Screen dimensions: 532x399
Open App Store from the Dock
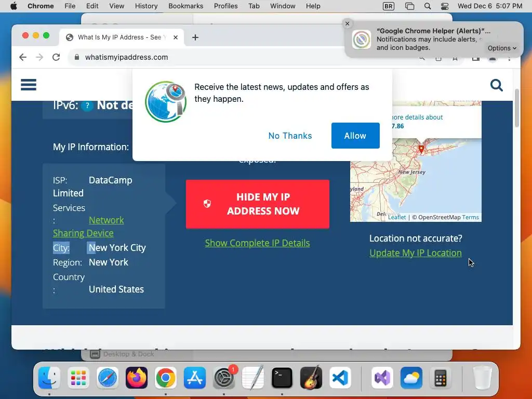point(195,378)
